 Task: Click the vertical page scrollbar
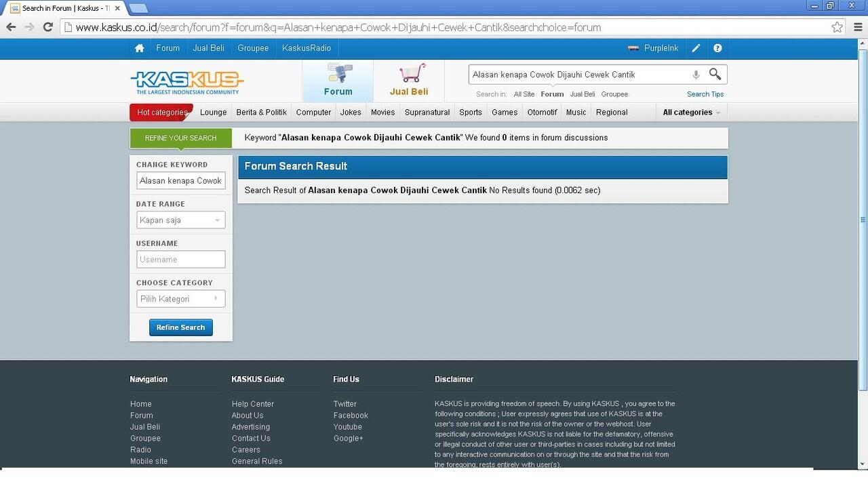click(x=863, y=220)
